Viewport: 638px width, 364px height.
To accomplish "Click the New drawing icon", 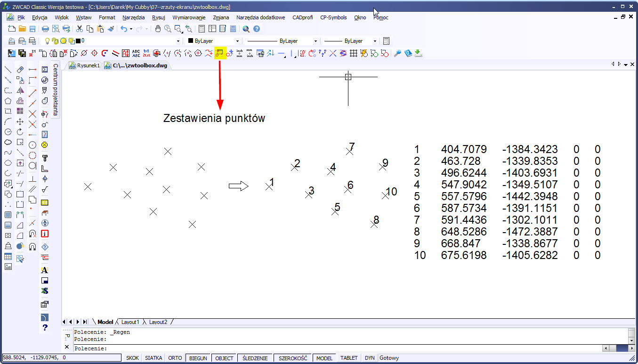I will (x=12, y=29).
